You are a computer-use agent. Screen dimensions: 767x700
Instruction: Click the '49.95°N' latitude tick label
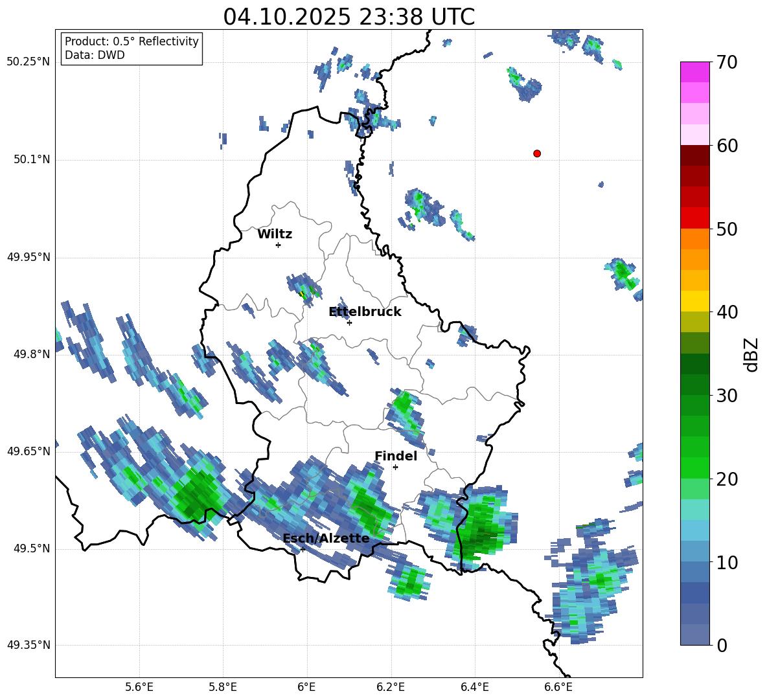(x=28, y=256)
